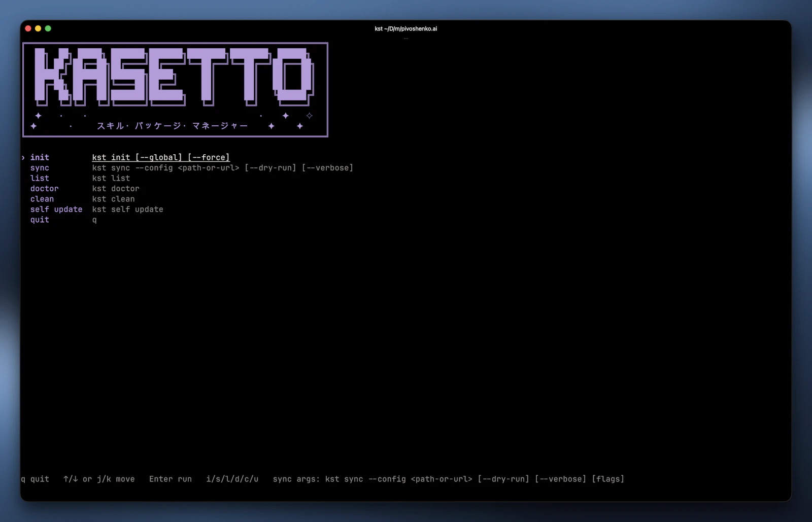This screenshot has height=522, width=812.
Task: Select the self update menu entry
Action: pos(56,210)
